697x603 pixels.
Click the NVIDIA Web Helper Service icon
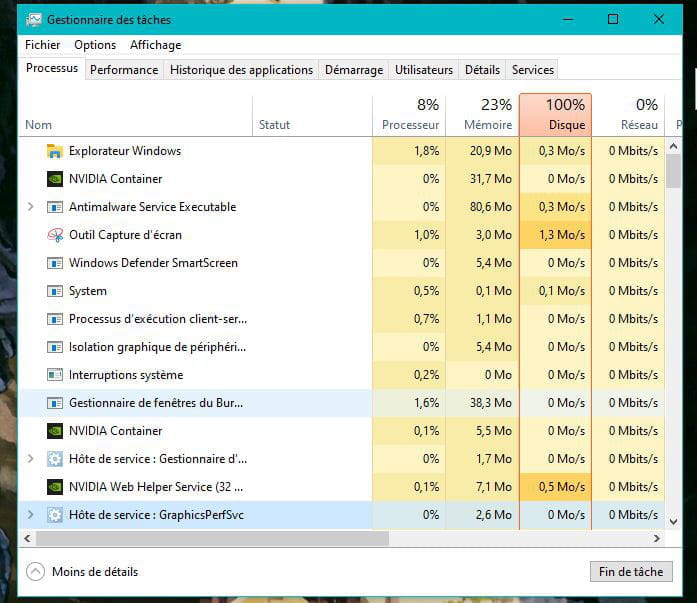55,487
